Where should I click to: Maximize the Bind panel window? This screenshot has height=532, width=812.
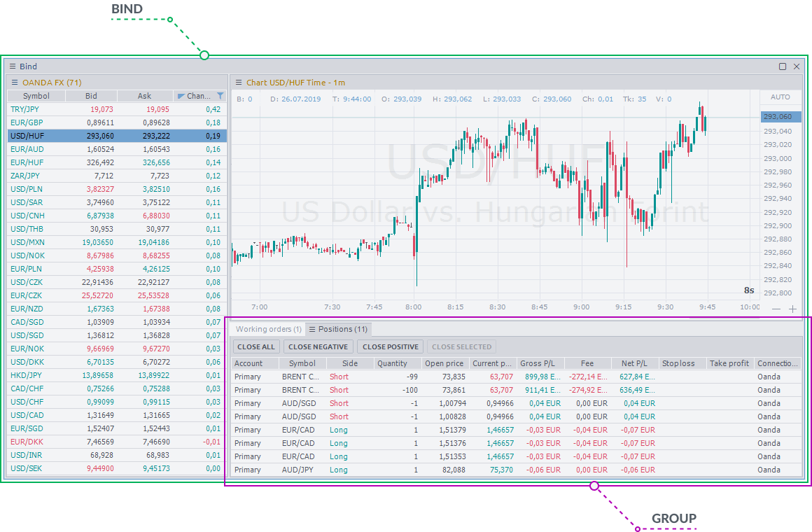coord(783,66)
